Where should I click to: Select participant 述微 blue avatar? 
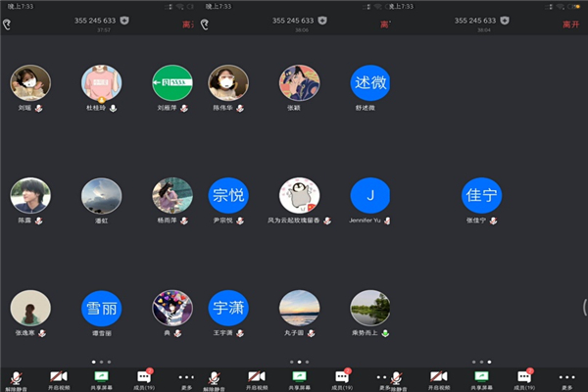pos(370,84)
